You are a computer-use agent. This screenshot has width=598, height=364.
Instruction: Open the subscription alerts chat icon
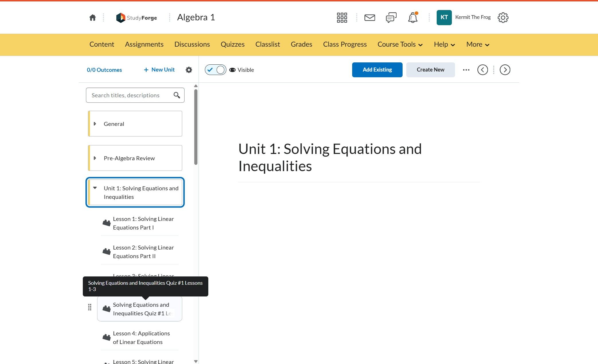coord(391,18)
